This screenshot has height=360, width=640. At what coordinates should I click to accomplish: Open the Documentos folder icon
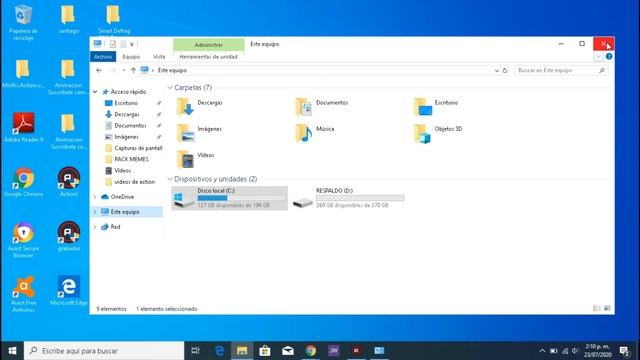point(304,107)
